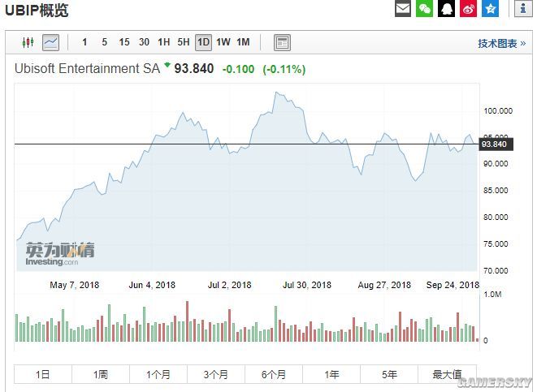Click the 80.000 price axis label
The height and width of the screenshot is (392, 537).
pyautogui.click(x=496, y=217)
